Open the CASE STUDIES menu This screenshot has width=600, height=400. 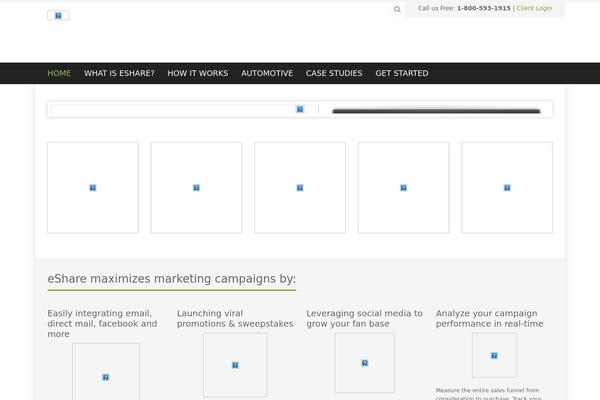(334, 73)
